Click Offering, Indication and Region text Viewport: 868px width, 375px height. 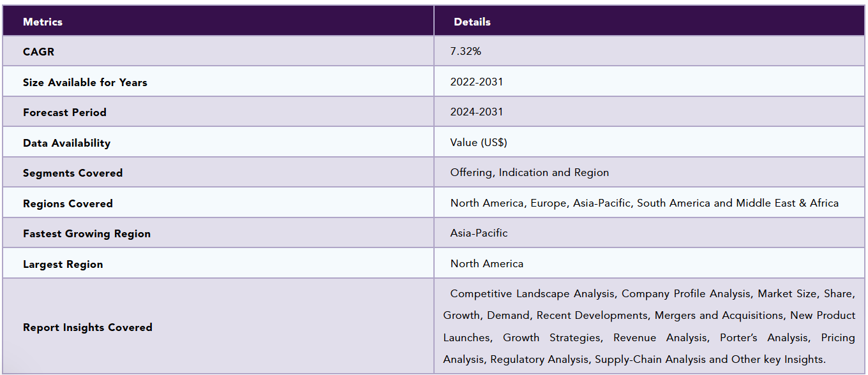point(530,172)
